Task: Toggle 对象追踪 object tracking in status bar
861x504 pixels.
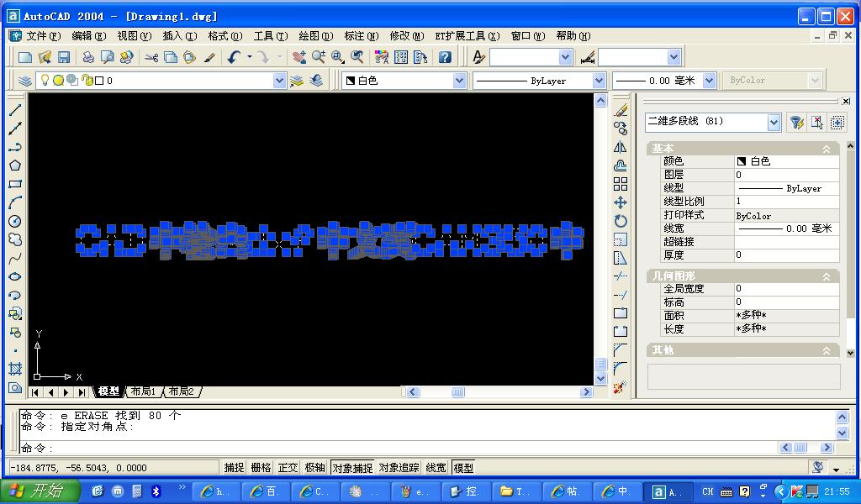Action: coord(399,468)
